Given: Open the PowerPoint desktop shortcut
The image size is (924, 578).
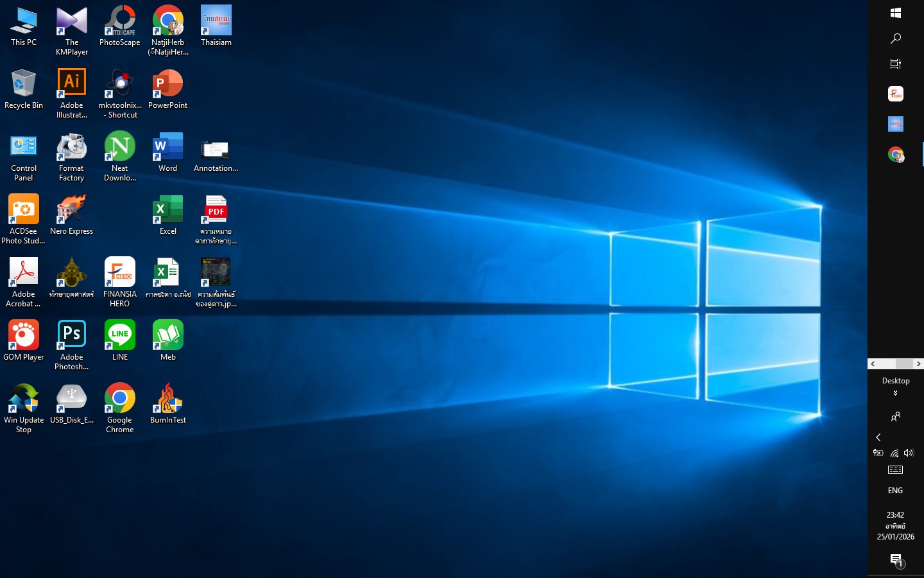Looking at the screenshot, I should (x=168, y=89).
